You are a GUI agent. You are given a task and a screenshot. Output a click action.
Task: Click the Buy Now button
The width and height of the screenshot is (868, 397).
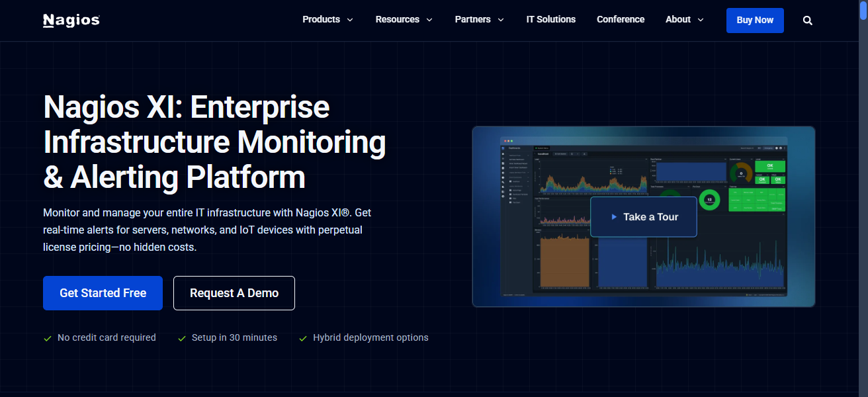click(755, 21)
